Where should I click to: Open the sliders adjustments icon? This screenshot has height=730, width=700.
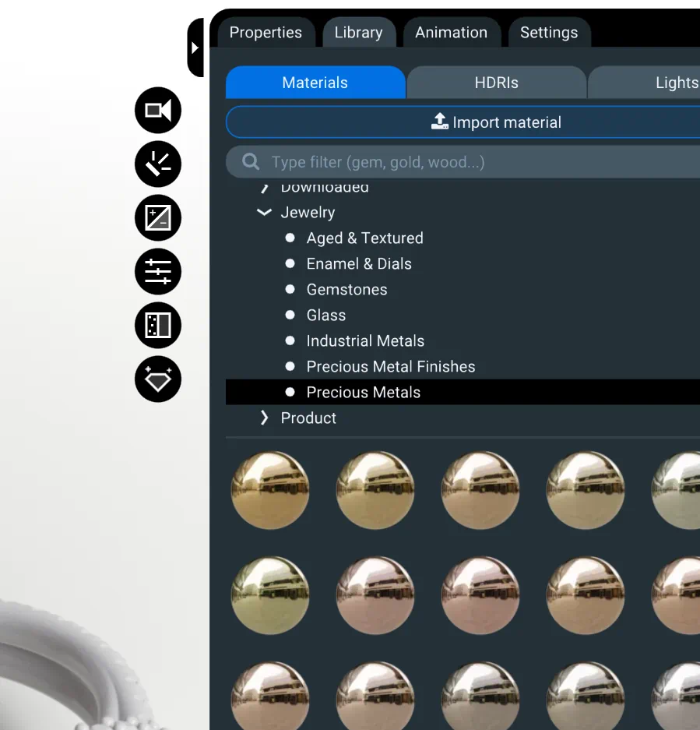click(158, 271)
